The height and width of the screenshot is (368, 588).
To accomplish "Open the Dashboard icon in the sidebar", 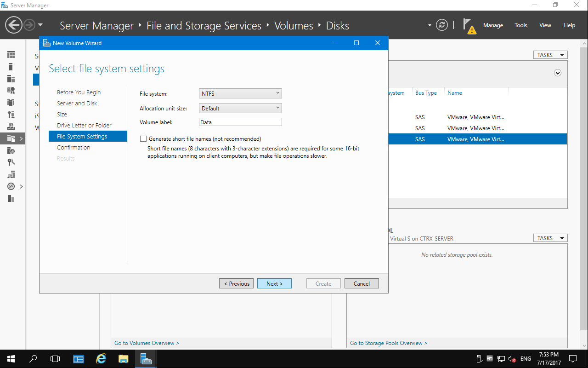I will click(11, 55).
